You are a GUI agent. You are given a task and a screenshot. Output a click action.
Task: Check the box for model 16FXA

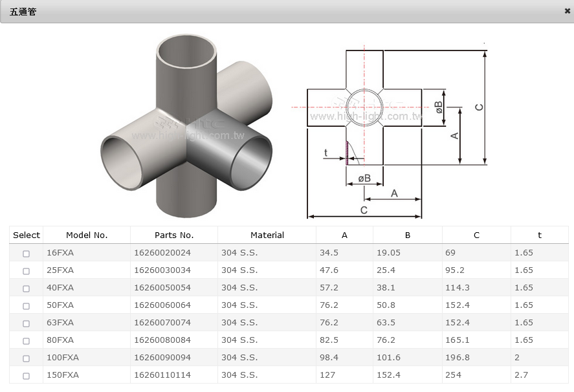click(x=27, y=254)
